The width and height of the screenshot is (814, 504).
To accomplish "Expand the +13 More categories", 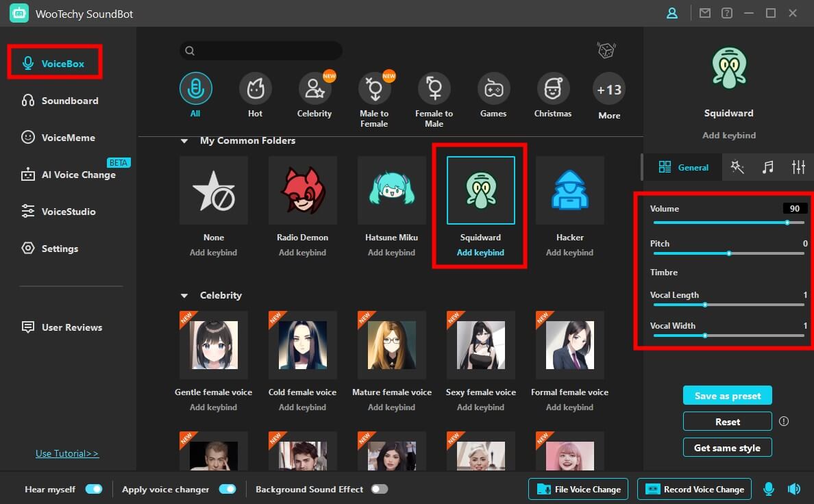I will (608, 90).
